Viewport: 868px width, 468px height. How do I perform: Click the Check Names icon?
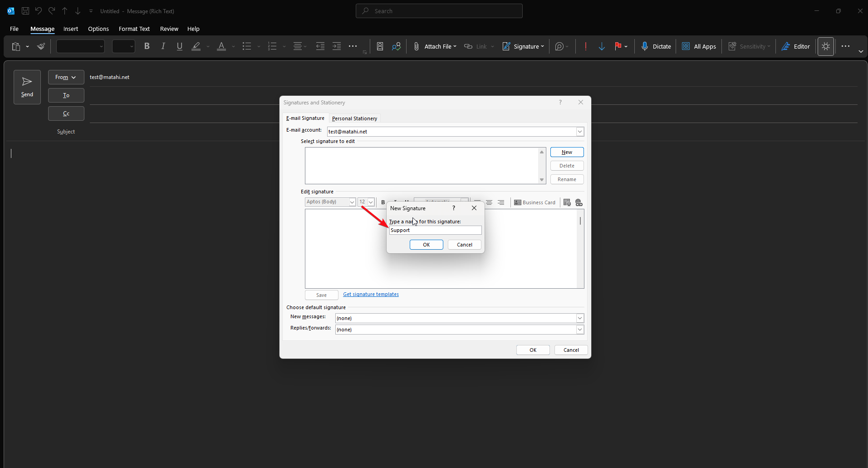pos(396,46)
